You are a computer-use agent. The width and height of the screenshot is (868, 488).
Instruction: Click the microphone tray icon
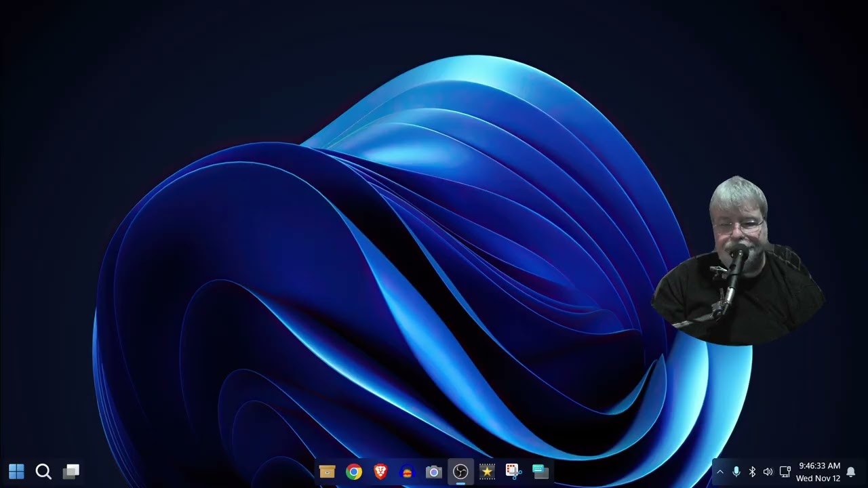[x=736, y=472]
